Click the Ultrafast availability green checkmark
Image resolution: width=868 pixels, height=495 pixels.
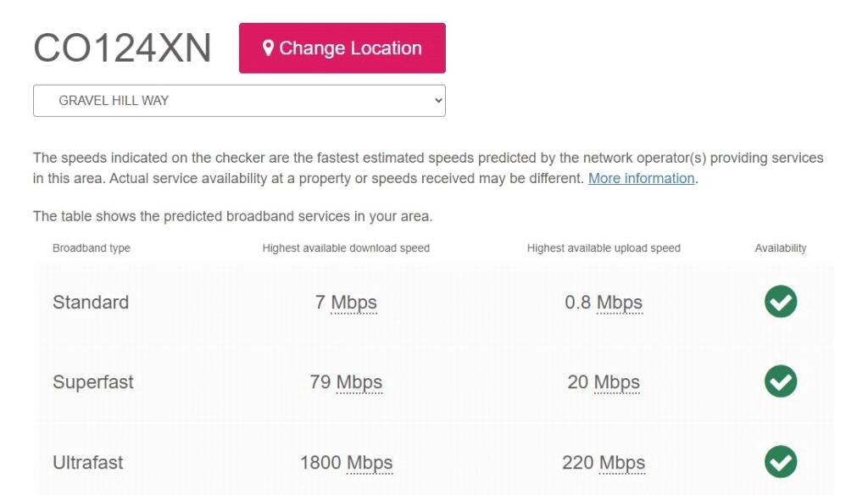[x=781, y=462]
